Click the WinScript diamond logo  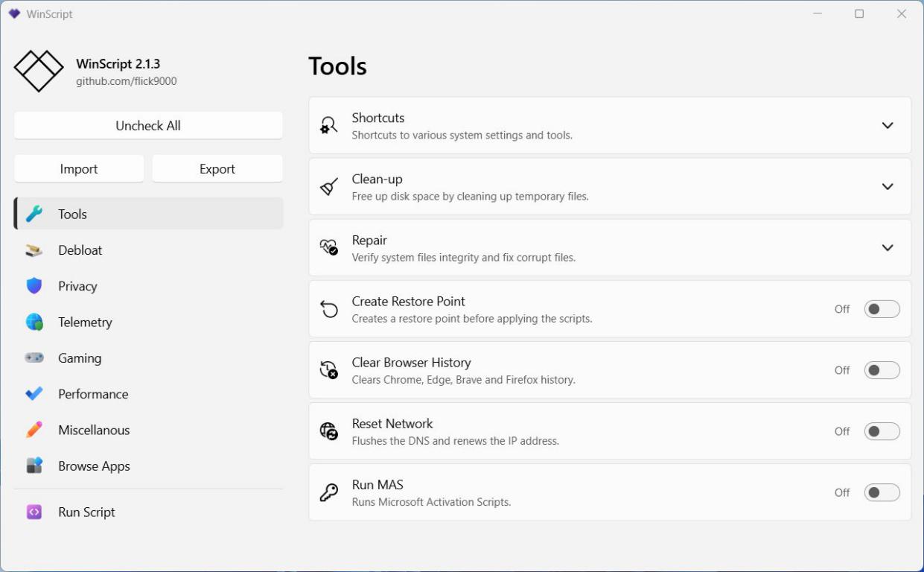[x=39, y=71]
